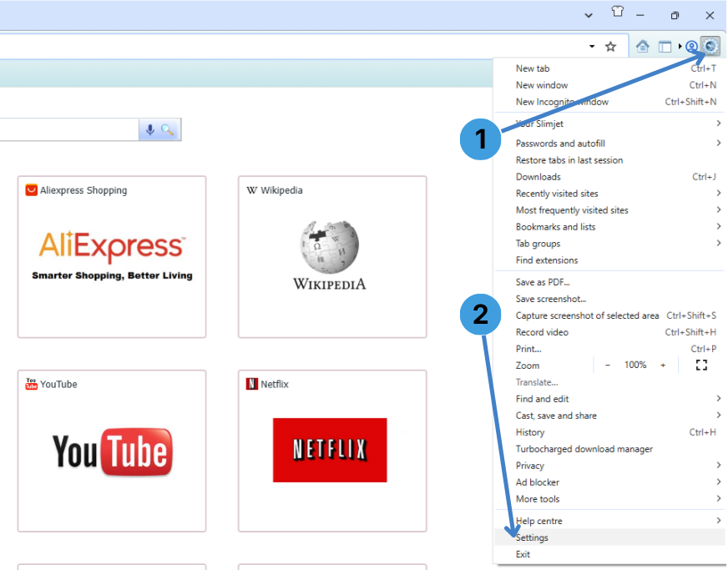Choose Exit to quit the browser

609,554
